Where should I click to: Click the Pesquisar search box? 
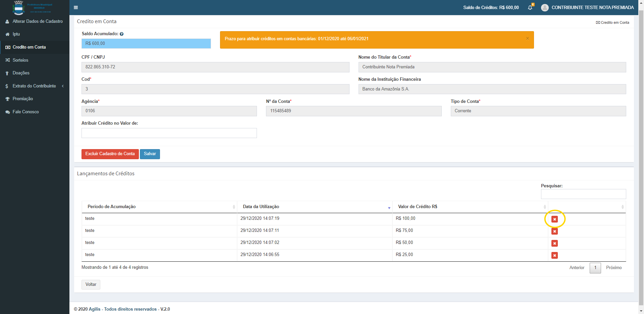pyautogui.click(x=583, y=194)
